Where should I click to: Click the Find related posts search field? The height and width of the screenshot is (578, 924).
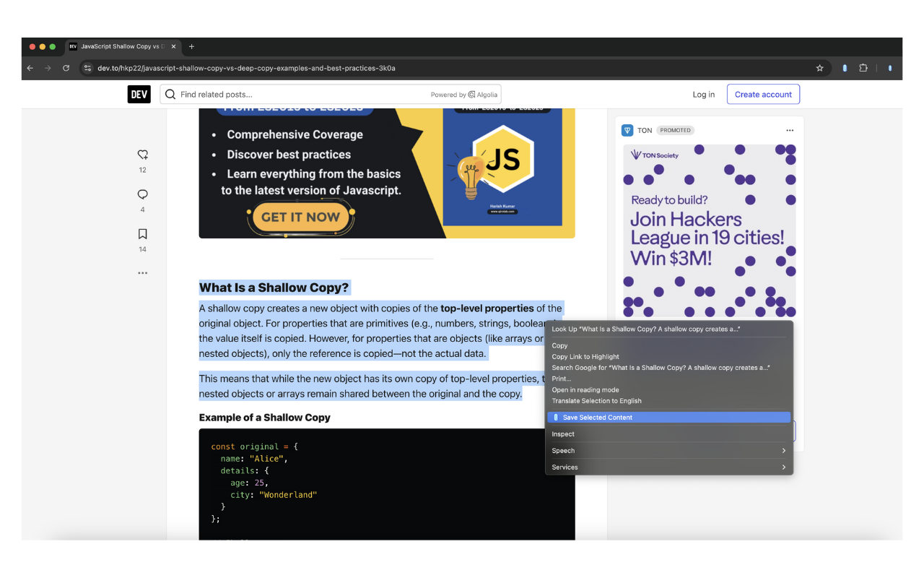tap(289, 94)
